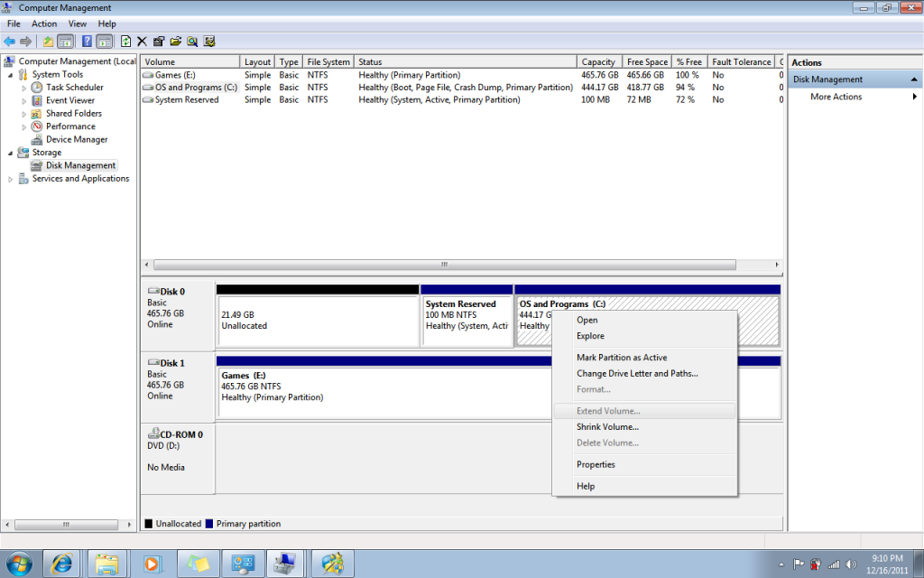Open the Help menu in menu bar
The width and height of the screenshot is (924, 578).
coord(106,24)
